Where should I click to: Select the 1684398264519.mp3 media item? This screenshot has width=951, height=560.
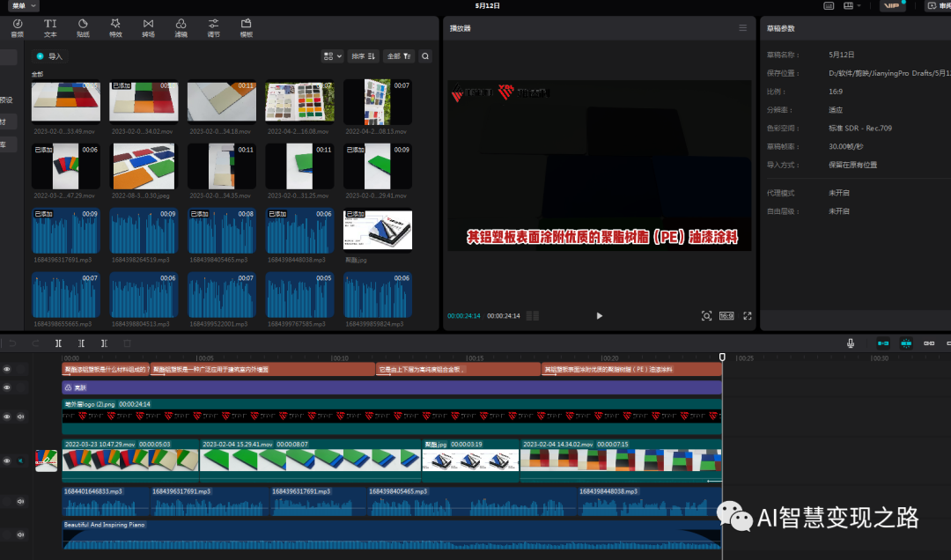(144, 232)
